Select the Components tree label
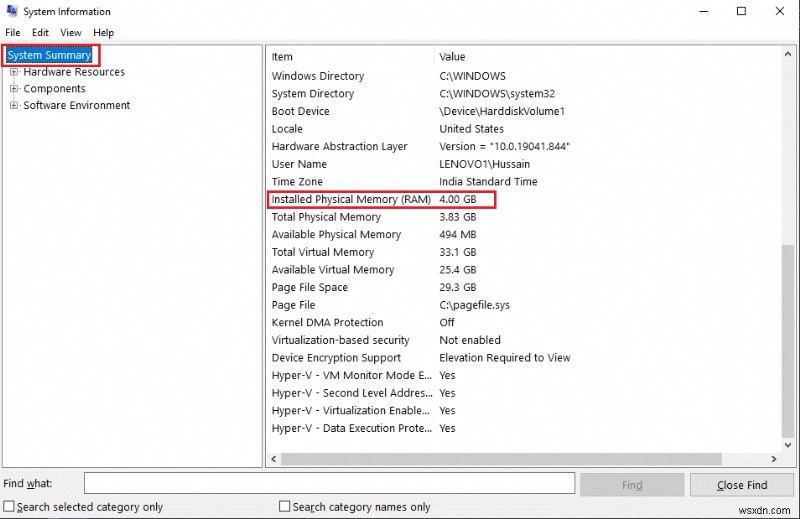The width and height of the screenshot is (800, 519). pos(55,89)
